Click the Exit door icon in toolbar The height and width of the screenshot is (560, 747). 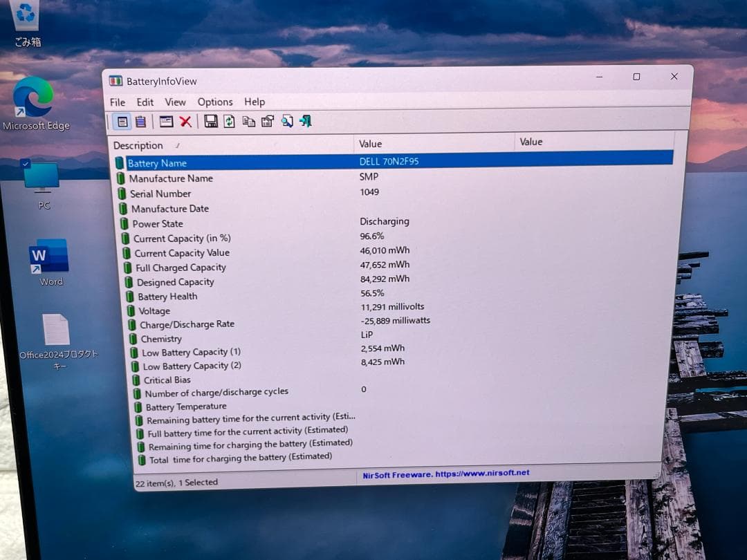pyautogui.click(x=306, y=122)
